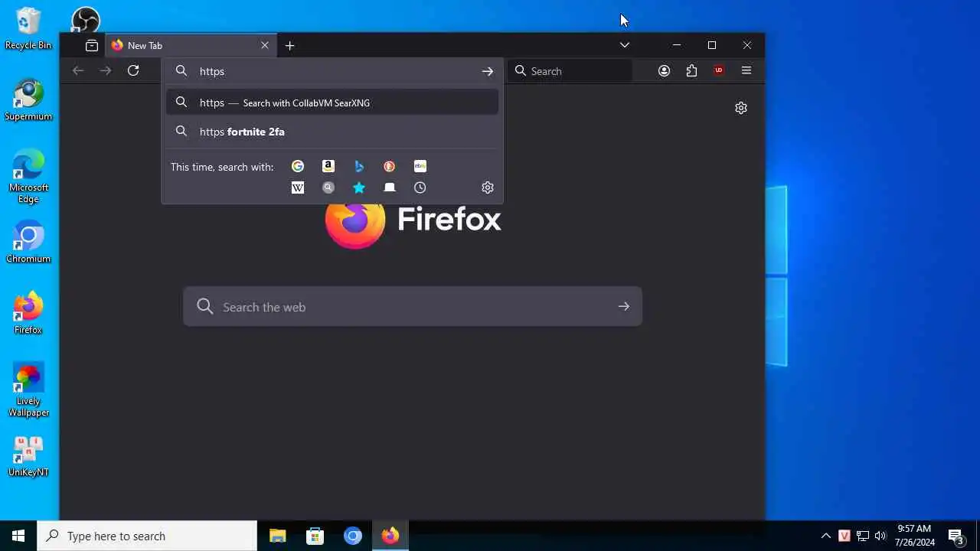Search this time with Bing
This screenshot has height=551, width=980.
[359, 166]
